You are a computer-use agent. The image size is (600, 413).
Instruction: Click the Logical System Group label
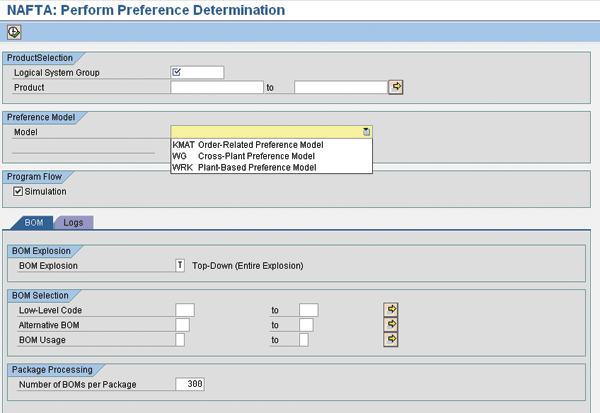coord(57,73)
